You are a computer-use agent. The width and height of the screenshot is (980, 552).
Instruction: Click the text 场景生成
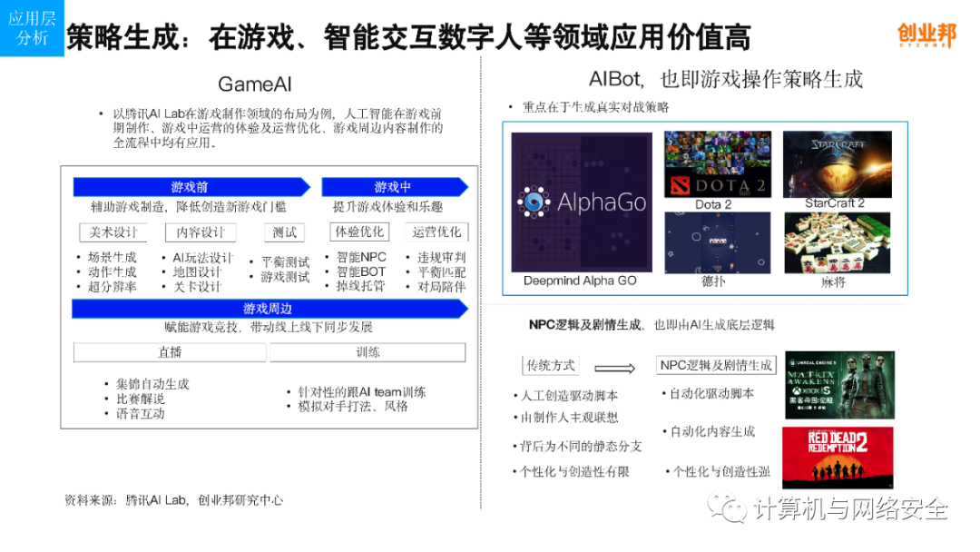[112, 257]
